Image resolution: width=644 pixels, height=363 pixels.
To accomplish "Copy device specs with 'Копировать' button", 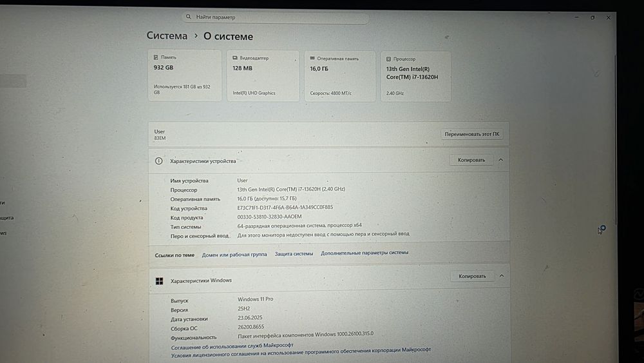I will pyautogui.click(x=471, y=160).
